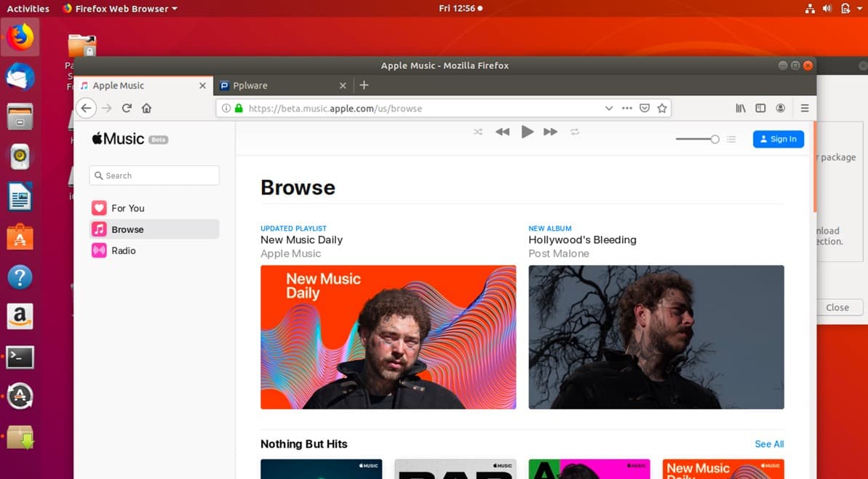Click the Play button in the player bar

tap(527, 132)
